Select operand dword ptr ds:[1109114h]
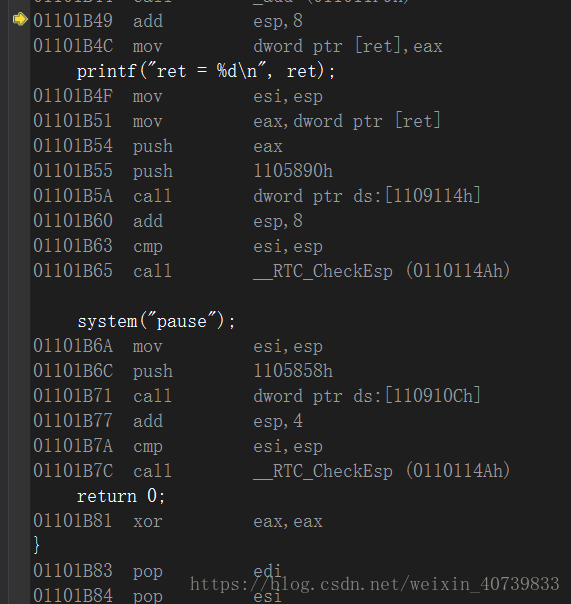This screenshot has height=604, width=571. click(x=367, y=196)
